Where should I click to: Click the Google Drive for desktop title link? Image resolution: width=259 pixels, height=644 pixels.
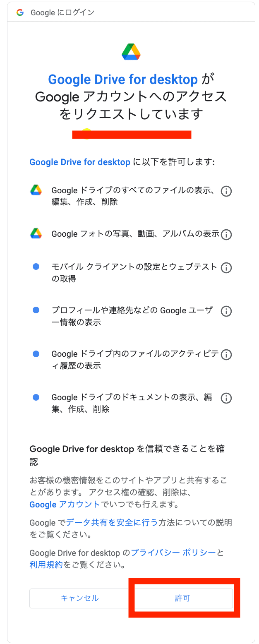(123, 79)
